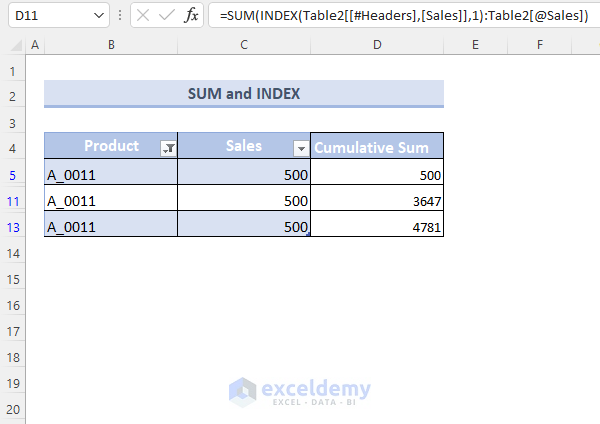Click the SUM and INDEX title cell
600x424 pixels.
coord(244,94)
